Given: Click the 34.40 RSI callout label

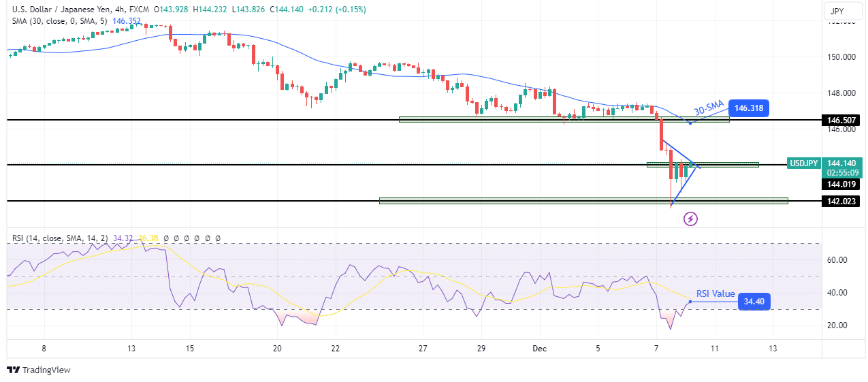Looking at the screenshot, I should click(x=754, y=301).
